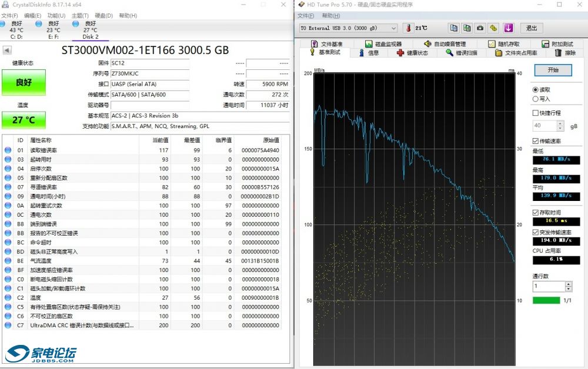Open the 文件夹占用率 tab in HD Tune

click(x=516, y=53)
